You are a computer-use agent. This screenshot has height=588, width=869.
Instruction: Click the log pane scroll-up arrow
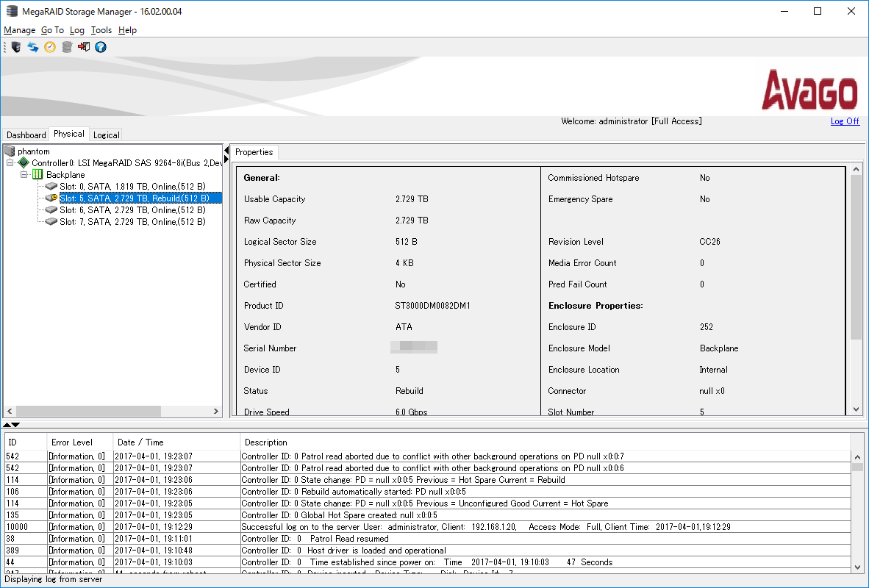(x=857, y=457)
